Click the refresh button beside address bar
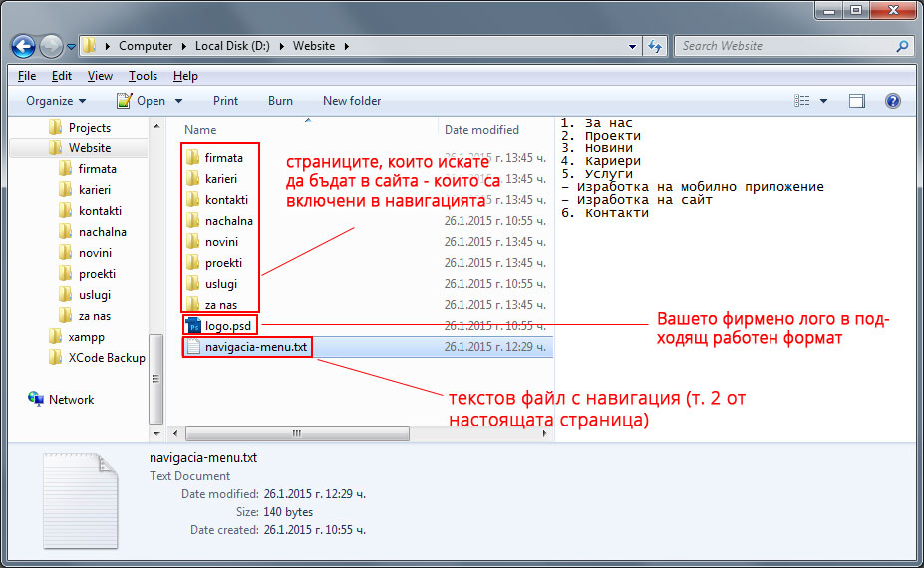The image size is (924, 568). [656, 46]
